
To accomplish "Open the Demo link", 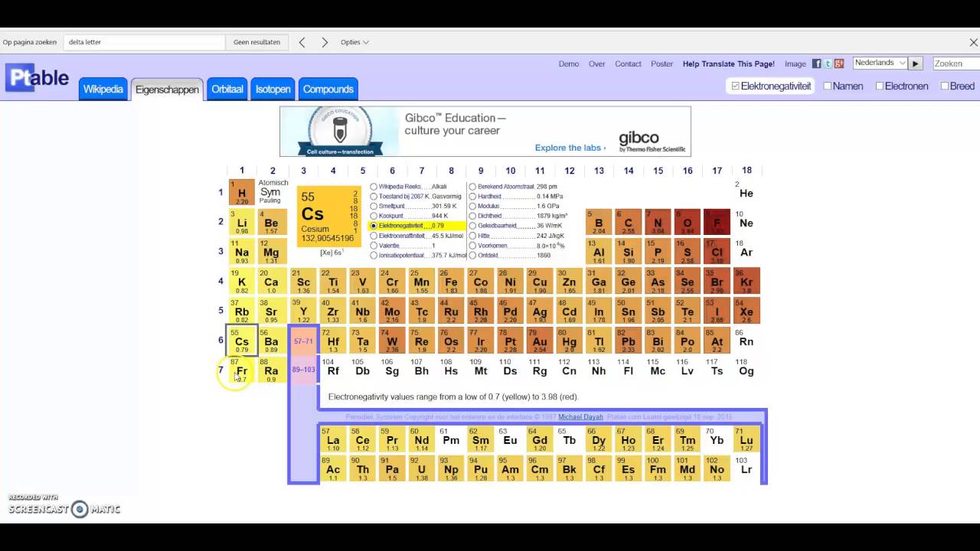I will 569,64.
